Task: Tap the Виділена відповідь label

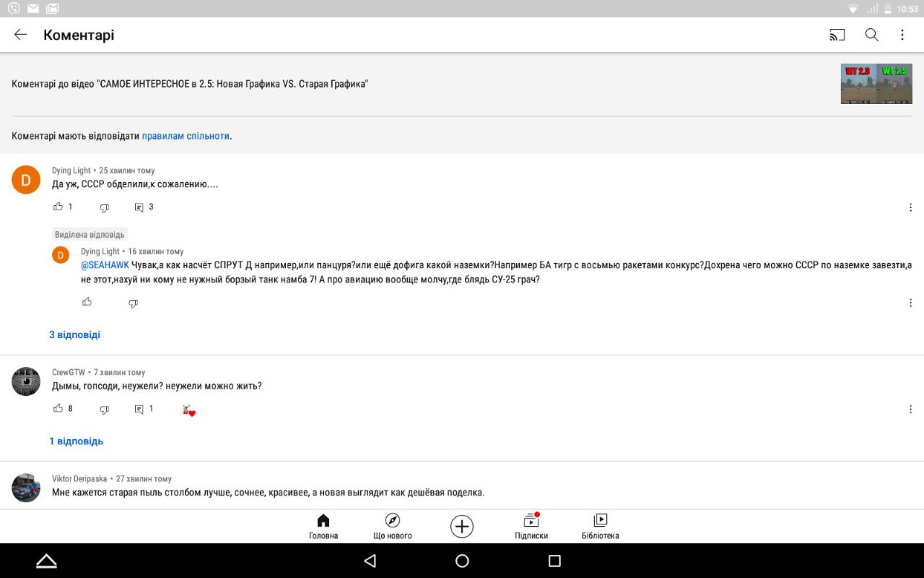Action: [90, 235]
